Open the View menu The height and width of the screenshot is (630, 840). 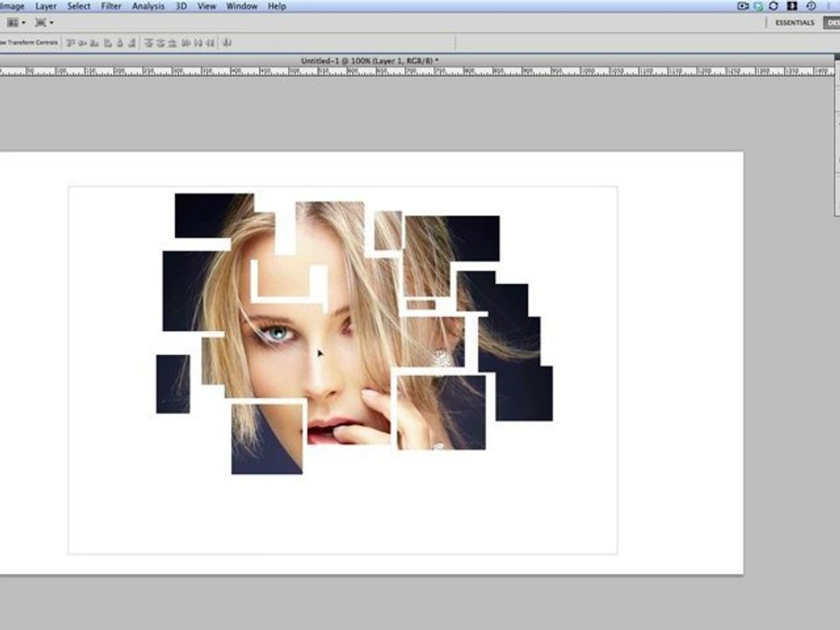(x=206, y=6)
